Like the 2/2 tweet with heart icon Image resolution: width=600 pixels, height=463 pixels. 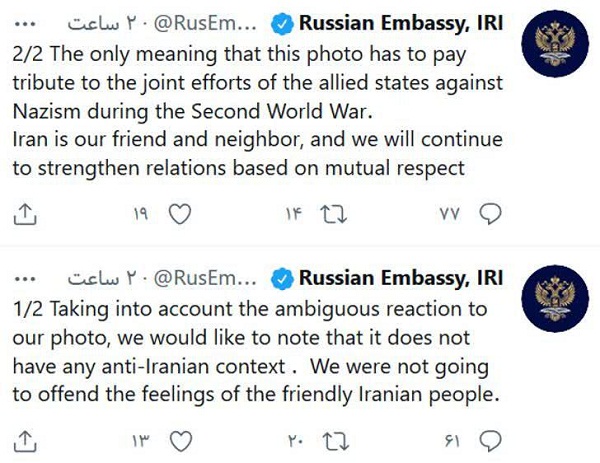pyautogui.click(x=180, y=214)
